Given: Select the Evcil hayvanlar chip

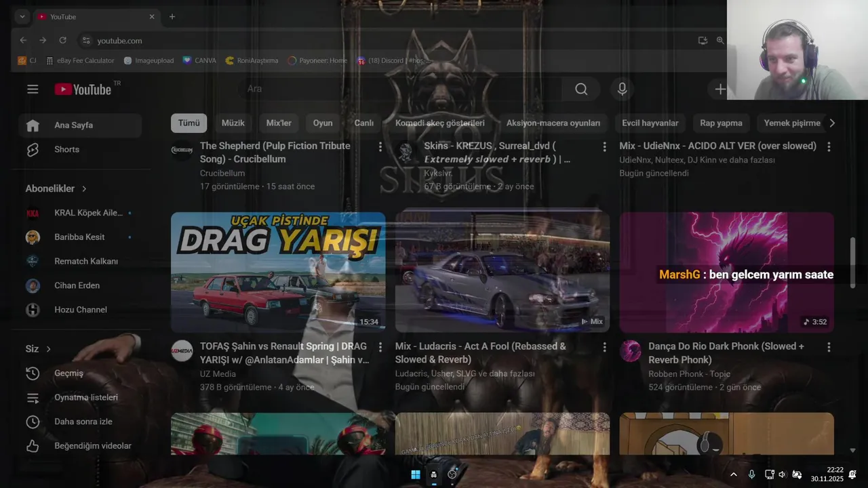Looking at the screenshot, I should point(650,123).
